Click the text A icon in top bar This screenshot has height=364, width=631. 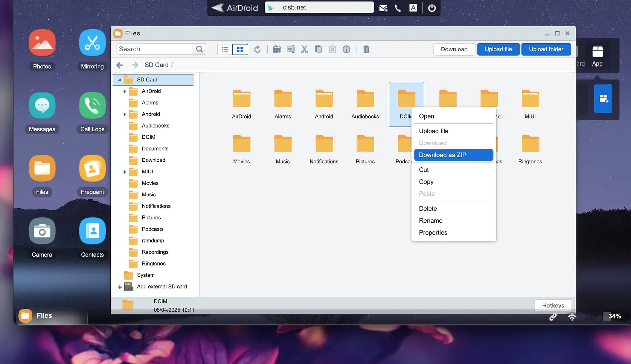point(413,8)
